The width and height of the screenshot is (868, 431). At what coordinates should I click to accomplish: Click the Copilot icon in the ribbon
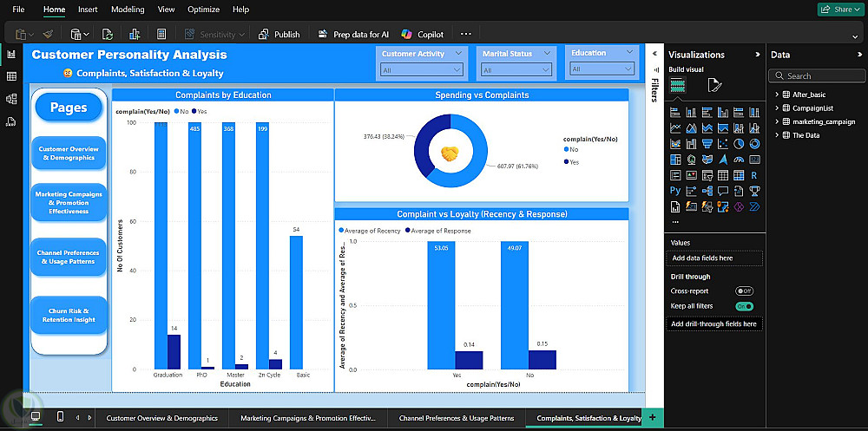coord(406,35)
